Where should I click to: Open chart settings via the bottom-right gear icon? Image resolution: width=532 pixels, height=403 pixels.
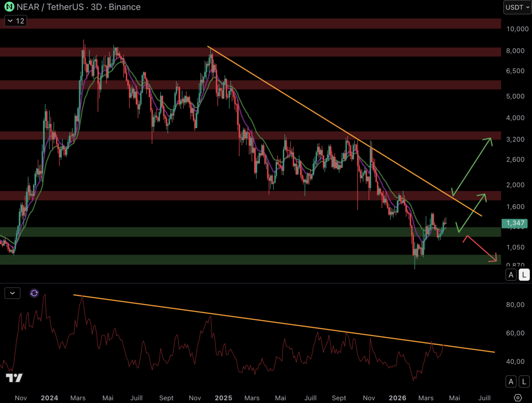(517, 397)
